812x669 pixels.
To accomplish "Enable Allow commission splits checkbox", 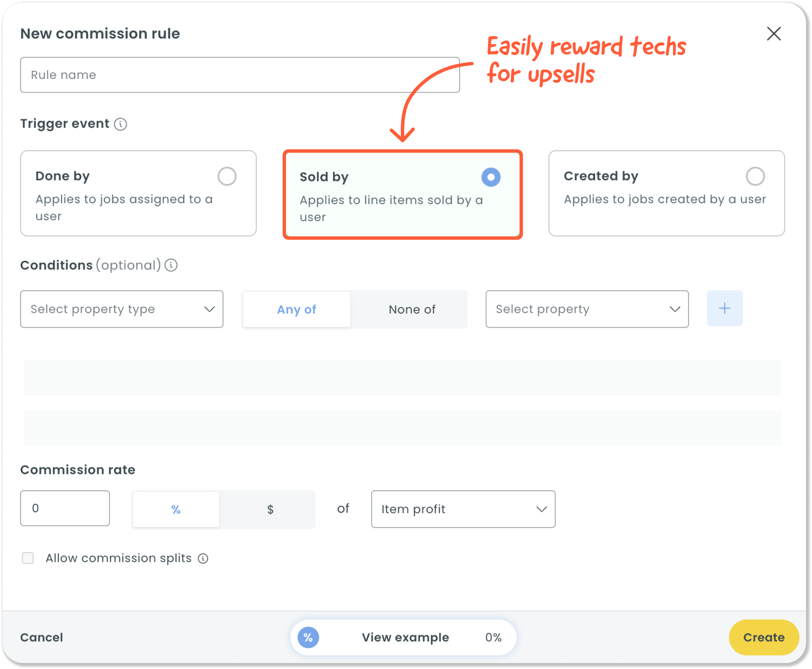I will click(x=28, y=558).
